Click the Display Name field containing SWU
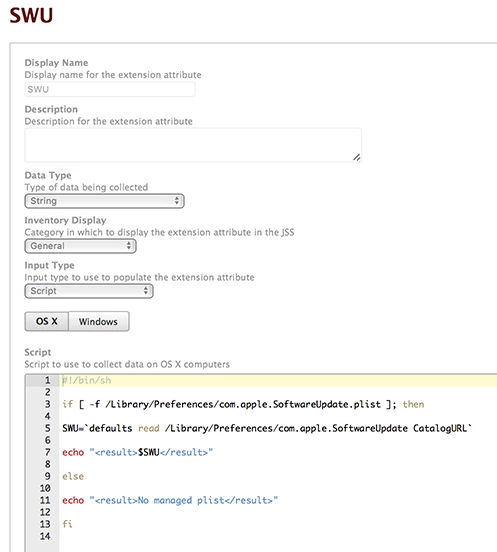 [x=109, y=89]
